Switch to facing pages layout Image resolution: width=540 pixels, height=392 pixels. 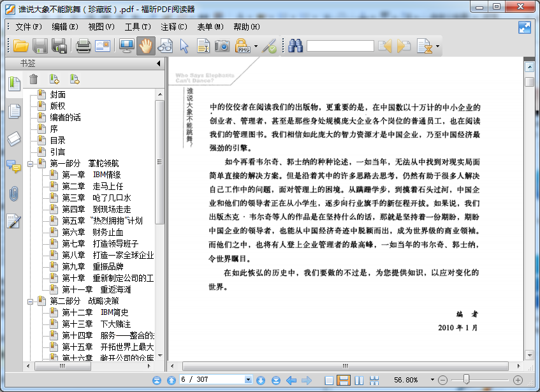coord(359,381)
